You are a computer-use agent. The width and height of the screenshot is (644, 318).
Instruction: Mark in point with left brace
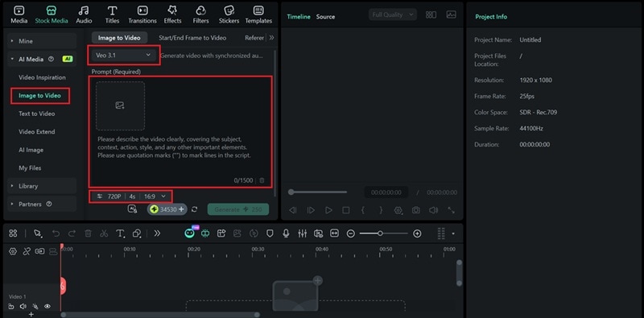pos(363,210)
